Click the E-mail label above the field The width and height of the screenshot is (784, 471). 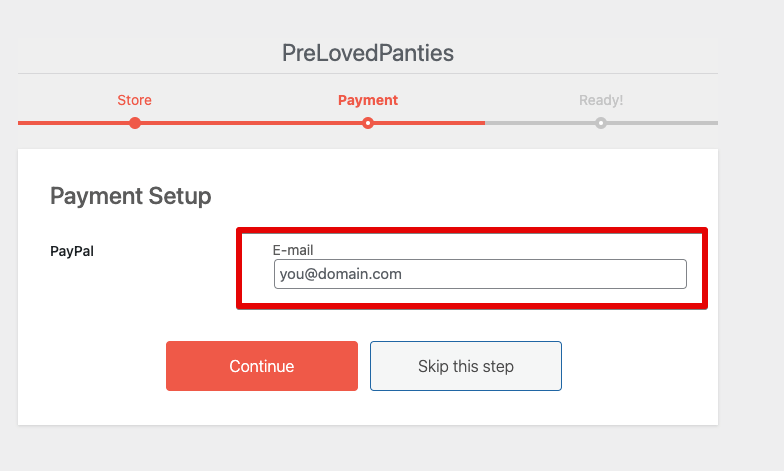pos(293,250)
